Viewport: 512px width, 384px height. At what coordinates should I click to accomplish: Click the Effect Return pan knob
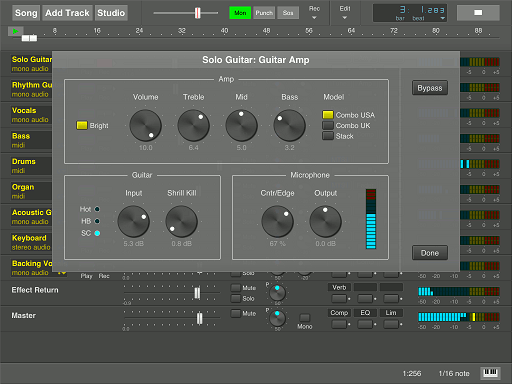click(x=277, y=293)
